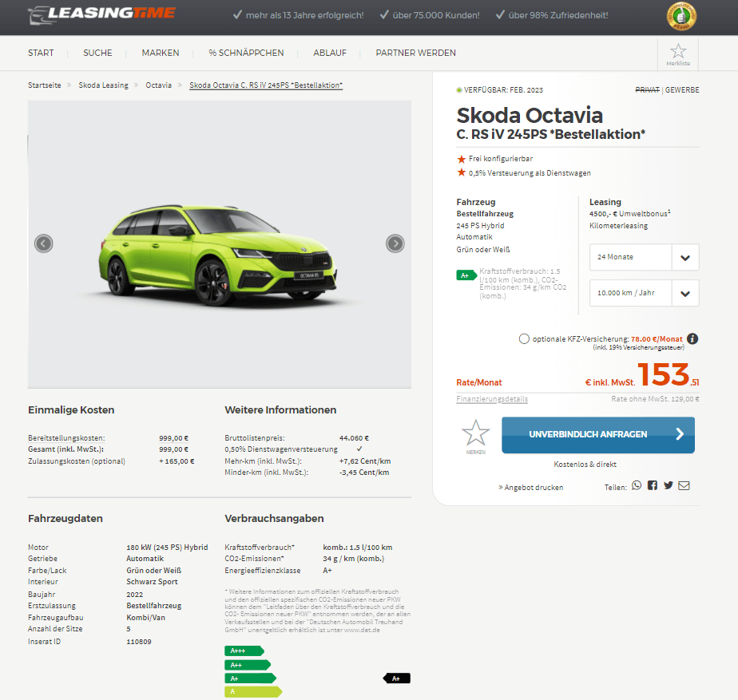Click the 4500,- € Umweltbonus text

tap(629, 214)
